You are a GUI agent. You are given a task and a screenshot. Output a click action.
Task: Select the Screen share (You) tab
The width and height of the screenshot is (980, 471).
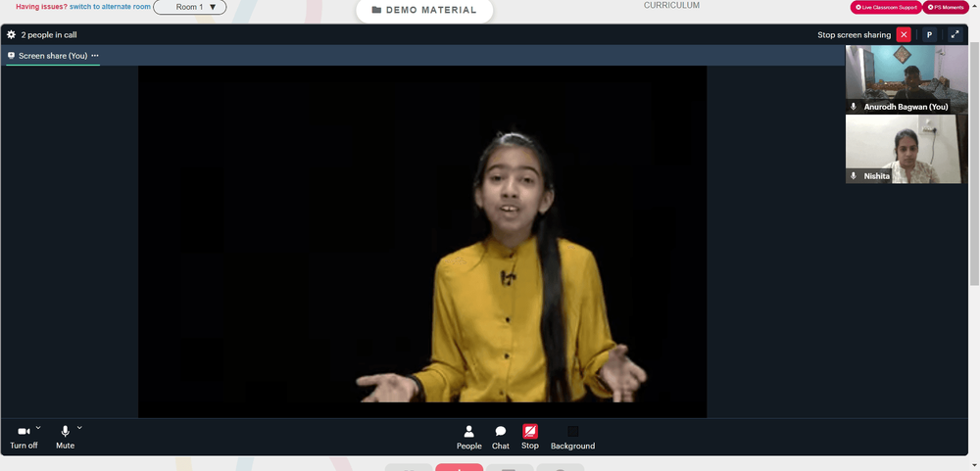click(x=53, y=56)
